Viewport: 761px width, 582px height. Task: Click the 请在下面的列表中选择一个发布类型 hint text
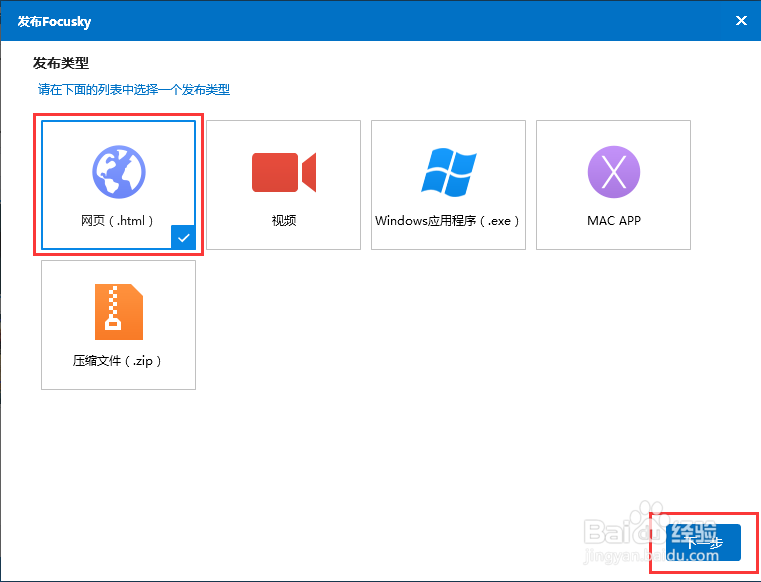tap(134, 90)
